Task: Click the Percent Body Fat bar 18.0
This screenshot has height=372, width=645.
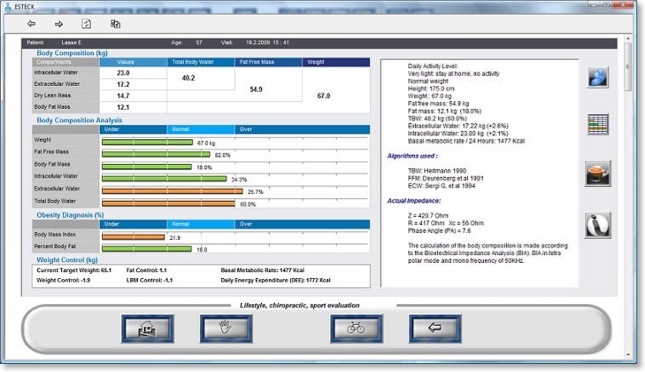Action: click(147, 249)
